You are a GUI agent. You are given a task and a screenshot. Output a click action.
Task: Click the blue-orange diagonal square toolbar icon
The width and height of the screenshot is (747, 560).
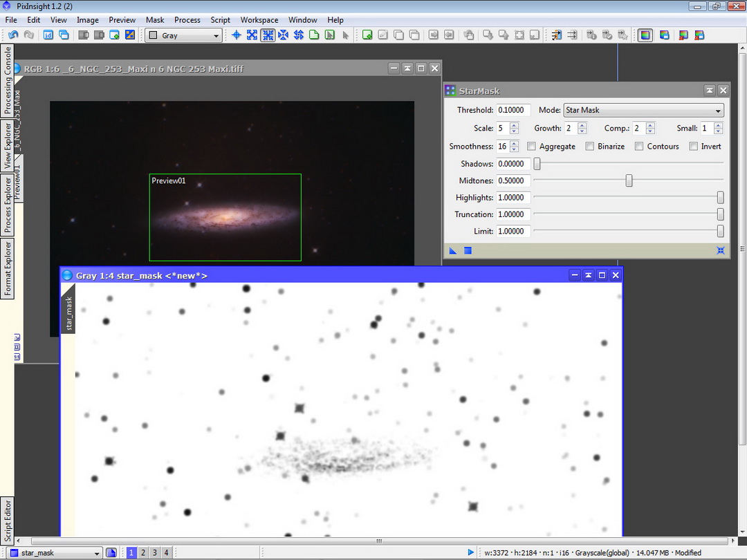pos(130,35)
